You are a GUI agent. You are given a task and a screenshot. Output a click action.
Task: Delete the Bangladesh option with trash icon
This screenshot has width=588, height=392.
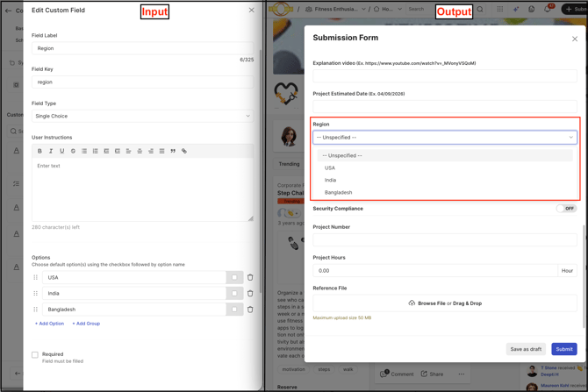[x=250, y=310]
